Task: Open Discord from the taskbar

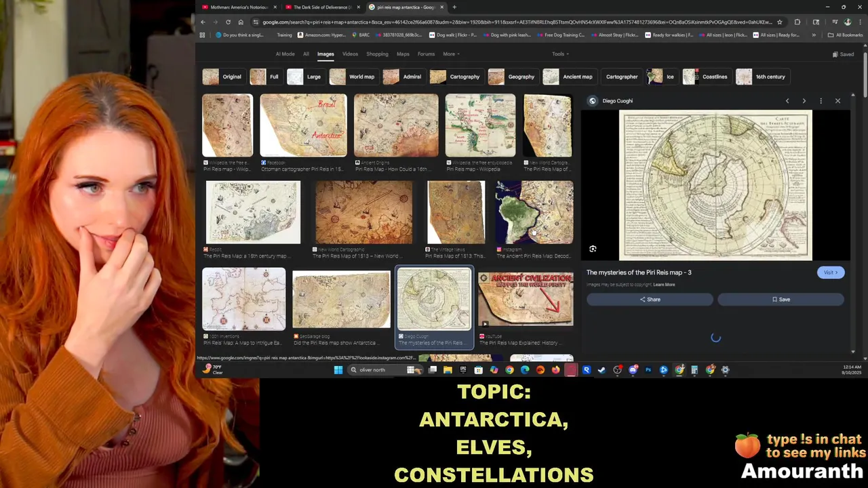Action: 633,370
